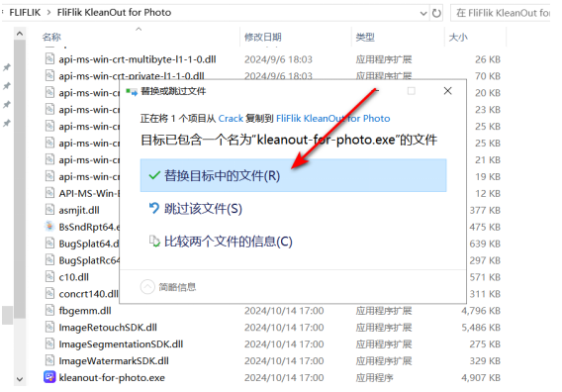
Task: Open the FliFlik KleanOut for Photo destination link
Action: [x=333, y=119]
